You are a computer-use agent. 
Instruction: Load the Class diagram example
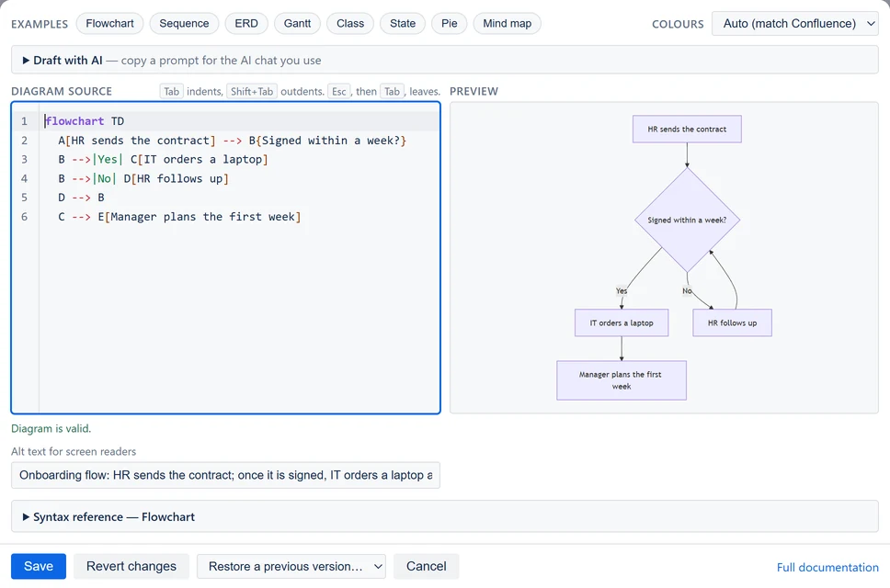coord(350,23)
